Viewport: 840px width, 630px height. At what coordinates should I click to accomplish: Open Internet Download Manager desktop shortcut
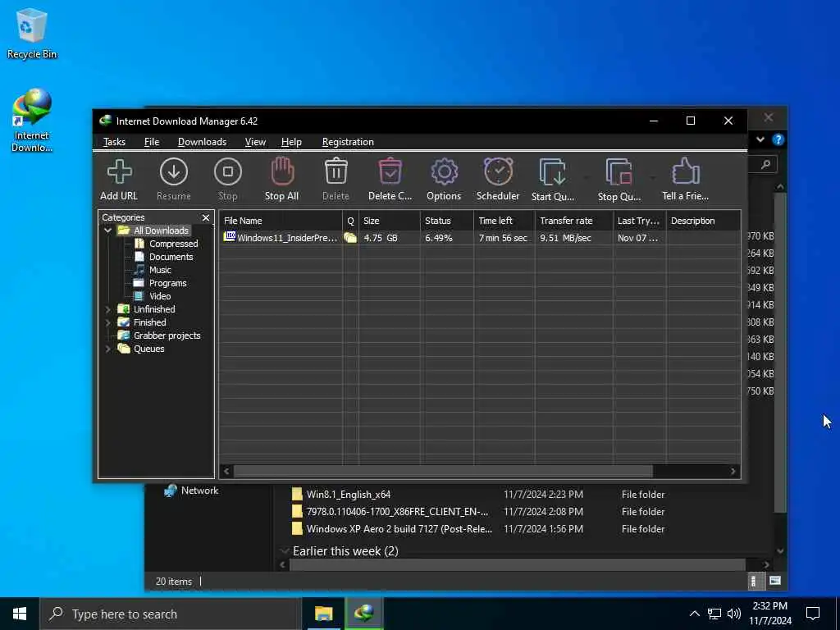(32, 121)
